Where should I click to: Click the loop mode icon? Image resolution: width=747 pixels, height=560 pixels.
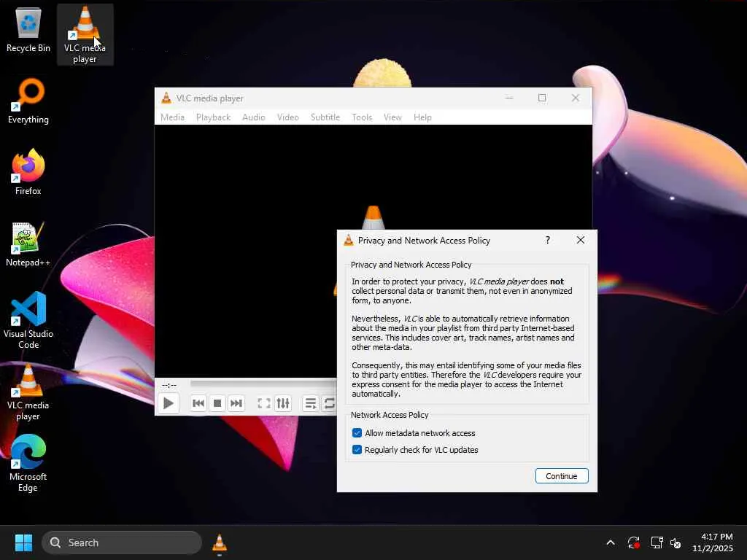329,403
